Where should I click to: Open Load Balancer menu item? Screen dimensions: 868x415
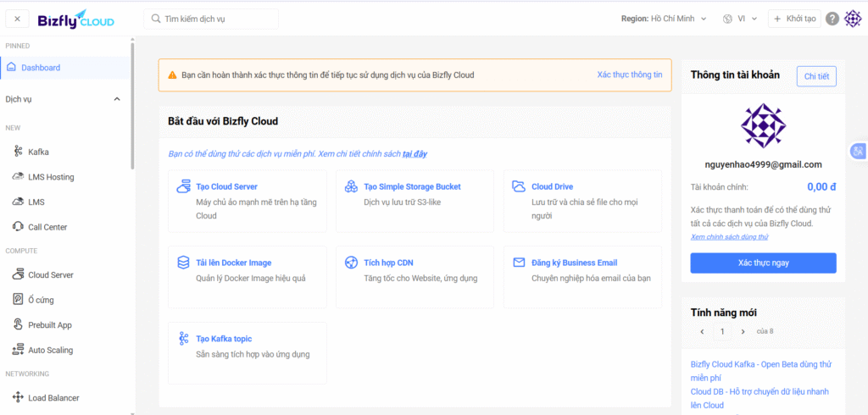[55, 398]
